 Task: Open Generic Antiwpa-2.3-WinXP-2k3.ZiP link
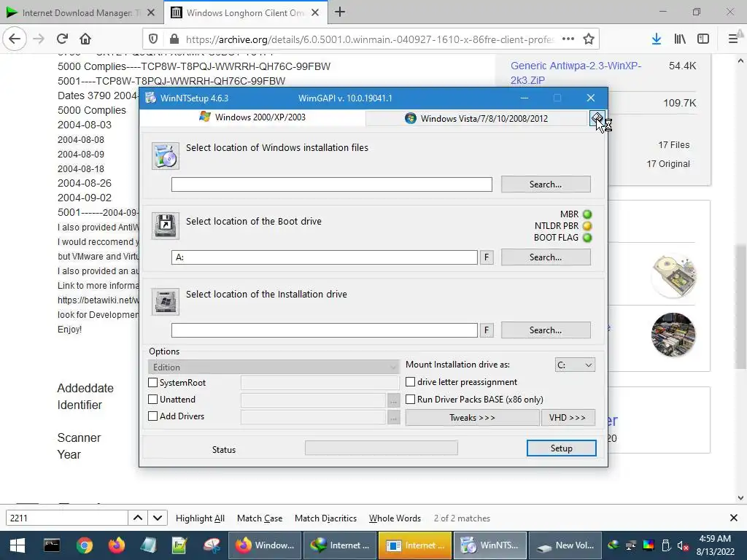[x=576, y=73]
